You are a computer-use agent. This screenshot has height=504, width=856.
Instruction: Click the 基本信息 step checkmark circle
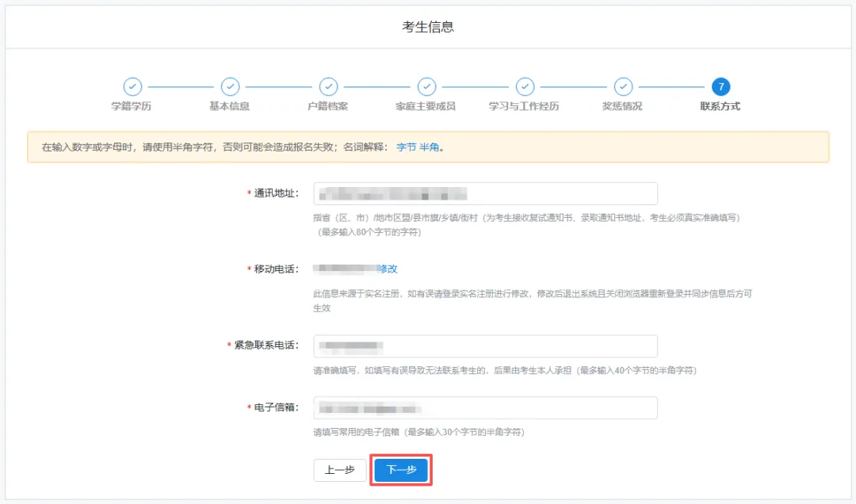(231, 86)
